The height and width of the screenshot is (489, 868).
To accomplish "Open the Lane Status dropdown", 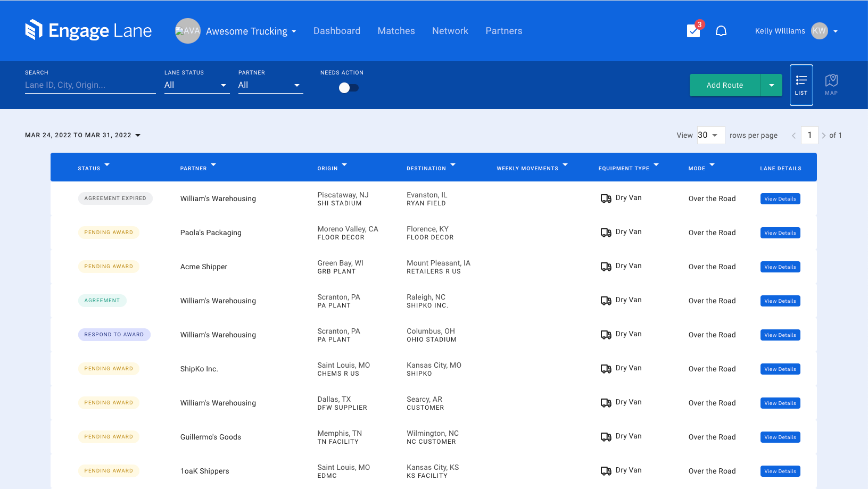I will tap(196, 85).
